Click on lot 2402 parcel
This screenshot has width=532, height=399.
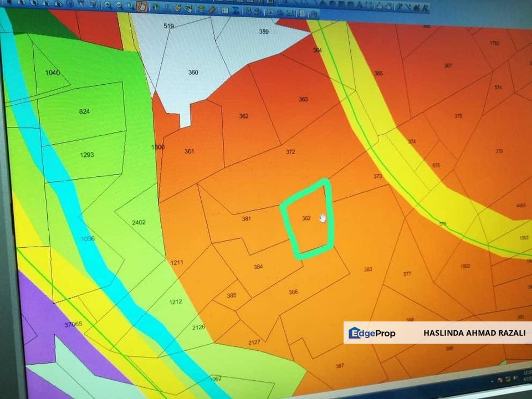click(139, 222)
